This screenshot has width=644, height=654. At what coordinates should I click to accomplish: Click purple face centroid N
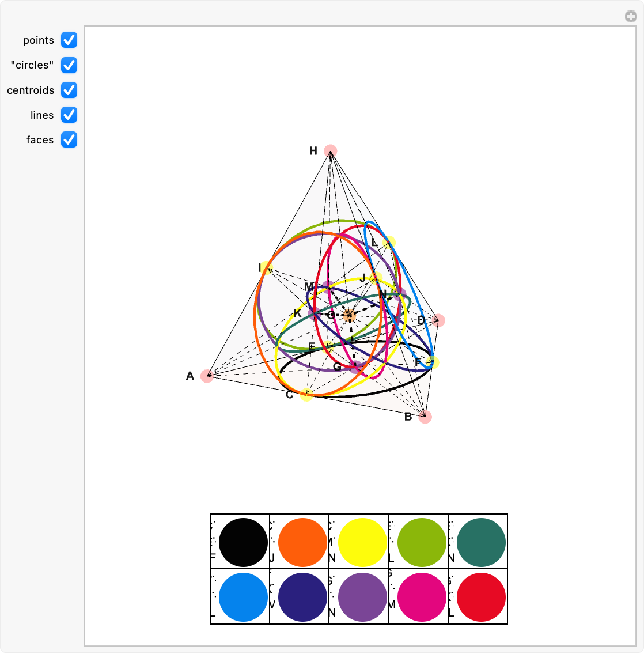(399, 294)
